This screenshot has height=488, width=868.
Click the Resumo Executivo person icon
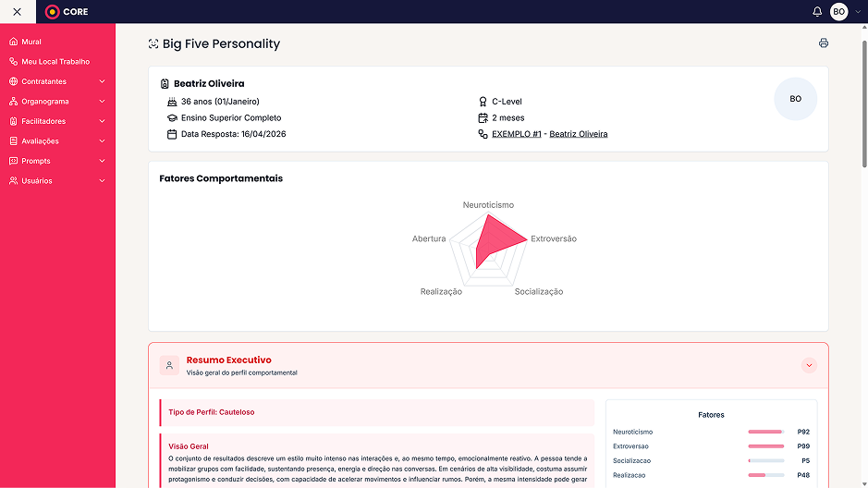(x=169, y=365)
